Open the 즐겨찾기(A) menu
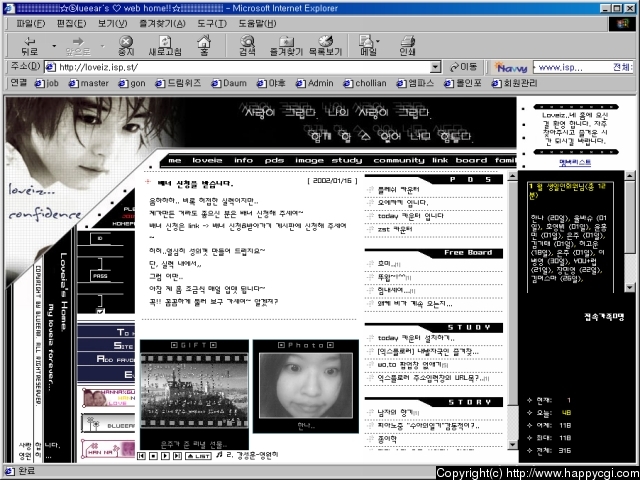The height and width of the screenshot is (480, 640). tap(162, 24)
